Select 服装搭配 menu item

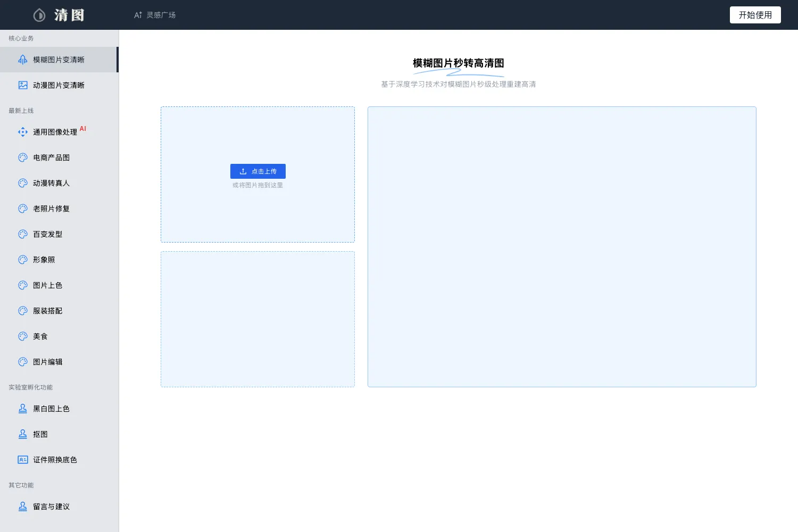(59, 311)
